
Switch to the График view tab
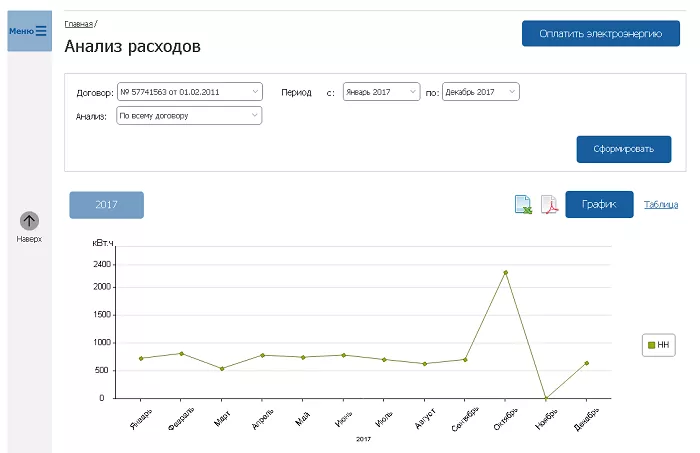[x=599, y=204]
